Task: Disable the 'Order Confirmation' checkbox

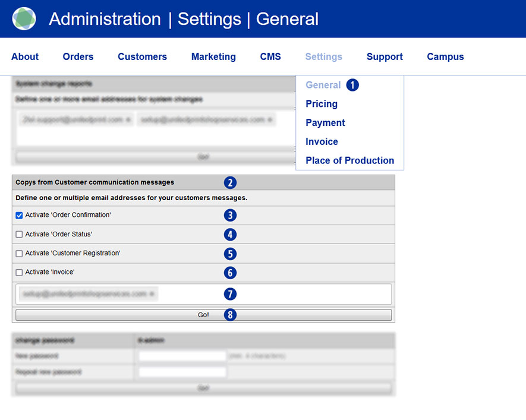Action: click(19, 215)
